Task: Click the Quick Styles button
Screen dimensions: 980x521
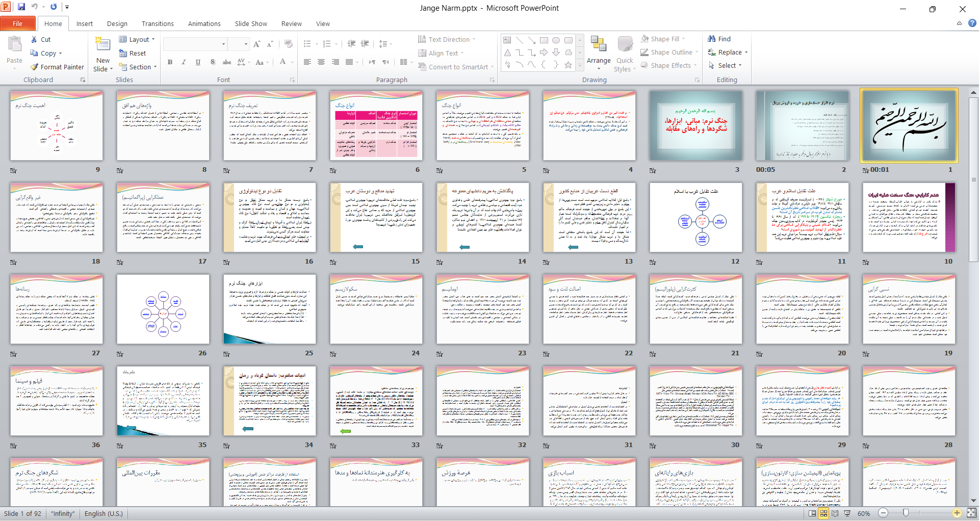Action: (x=625, y=54)
